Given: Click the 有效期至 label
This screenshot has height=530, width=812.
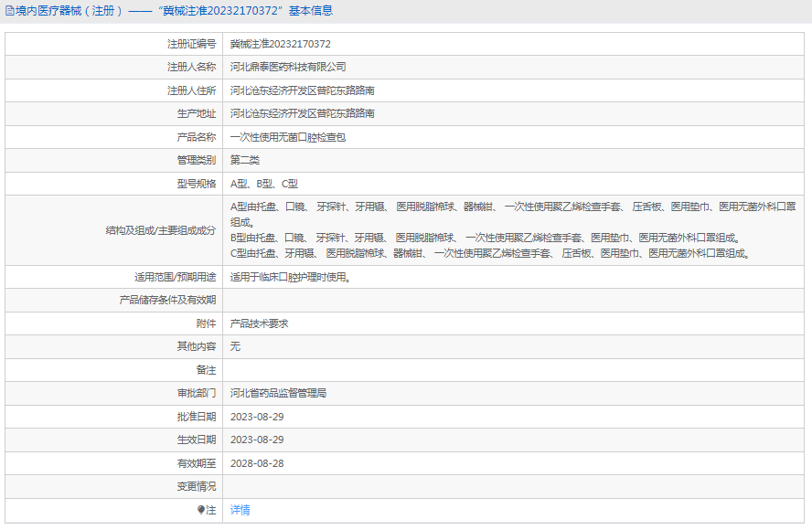Looking at the screenshot, I should coord(197,463).
